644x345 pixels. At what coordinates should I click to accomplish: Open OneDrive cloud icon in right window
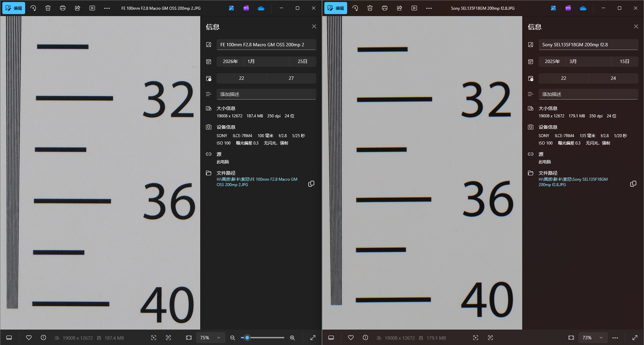click(x=583, y=8)
